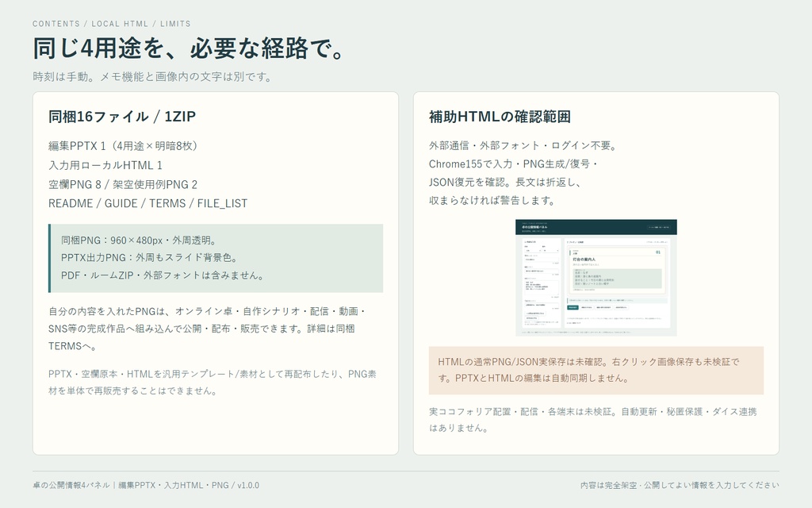This screenshot has height=508, width=812.
Task: Click the line 'JSON復元を確認。長文は折返し、'
Action: tap(505, 182)
